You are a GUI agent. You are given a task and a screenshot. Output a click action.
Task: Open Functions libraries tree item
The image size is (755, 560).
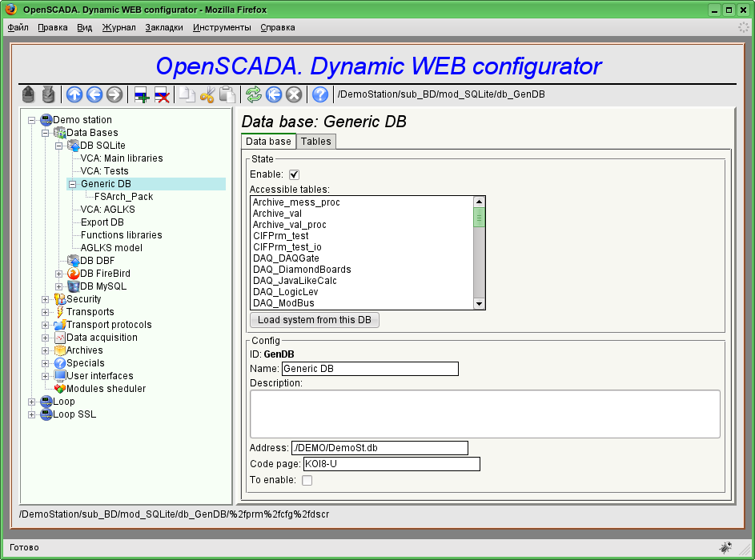pyautogui.click(x=122, y=234)
